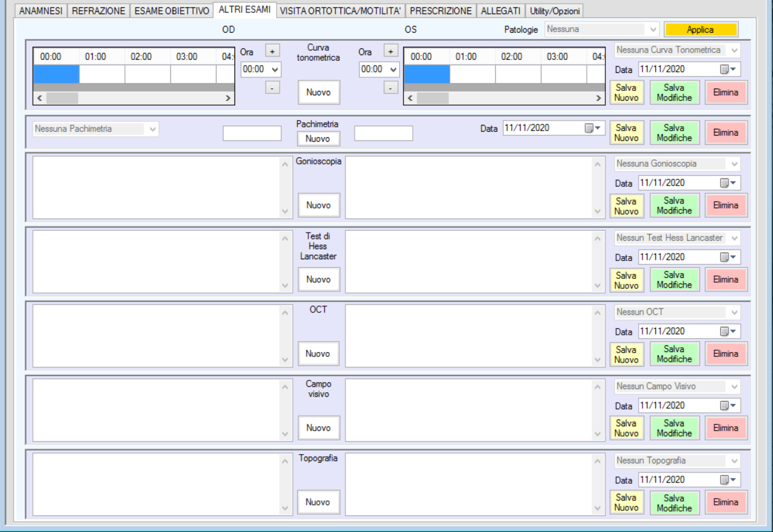Open the calendar picker for Pachimetria date
The image size is (773, 532).
tap(593, 128)
